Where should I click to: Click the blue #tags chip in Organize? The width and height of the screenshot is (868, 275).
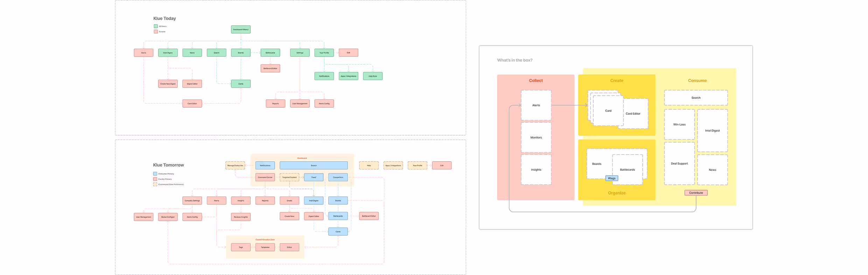(x=612, y=178)
